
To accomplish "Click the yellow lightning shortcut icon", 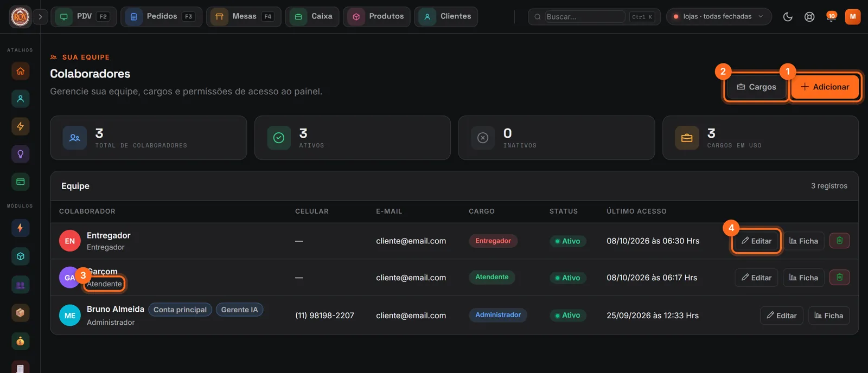I will [21, 126].
